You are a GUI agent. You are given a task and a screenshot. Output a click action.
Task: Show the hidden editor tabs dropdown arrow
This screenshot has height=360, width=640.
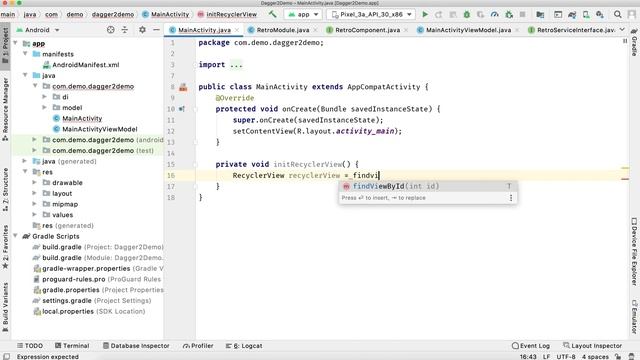(622, 30)
